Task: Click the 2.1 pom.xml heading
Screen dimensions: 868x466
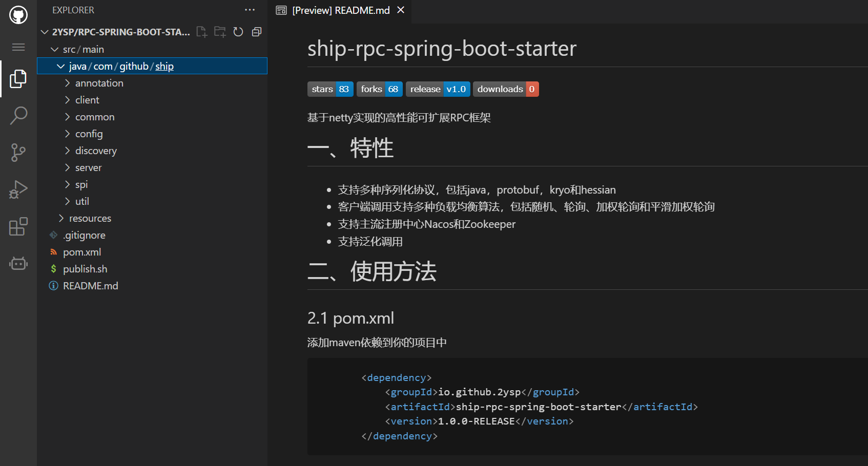Action: pos(350,318)
